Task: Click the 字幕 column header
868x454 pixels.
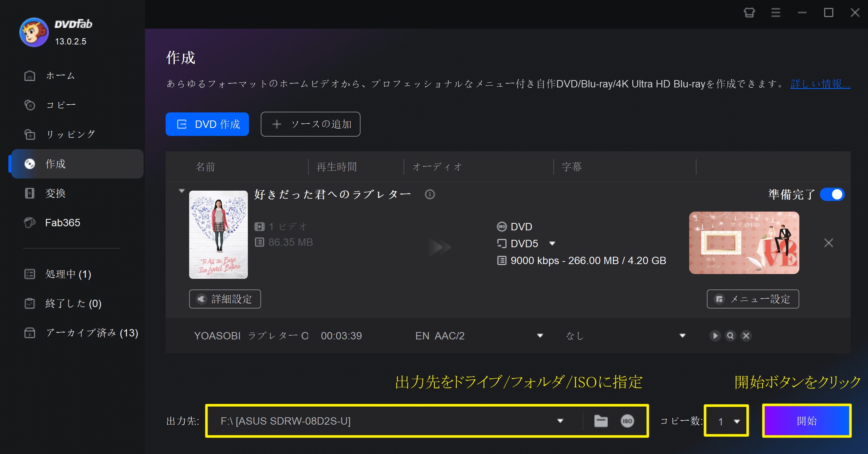Action: [572, 167]
